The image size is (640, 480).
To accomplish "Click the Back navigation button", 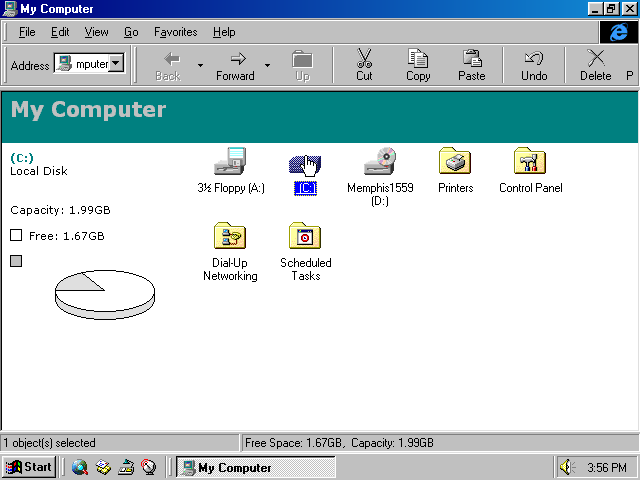I will 168,65.
